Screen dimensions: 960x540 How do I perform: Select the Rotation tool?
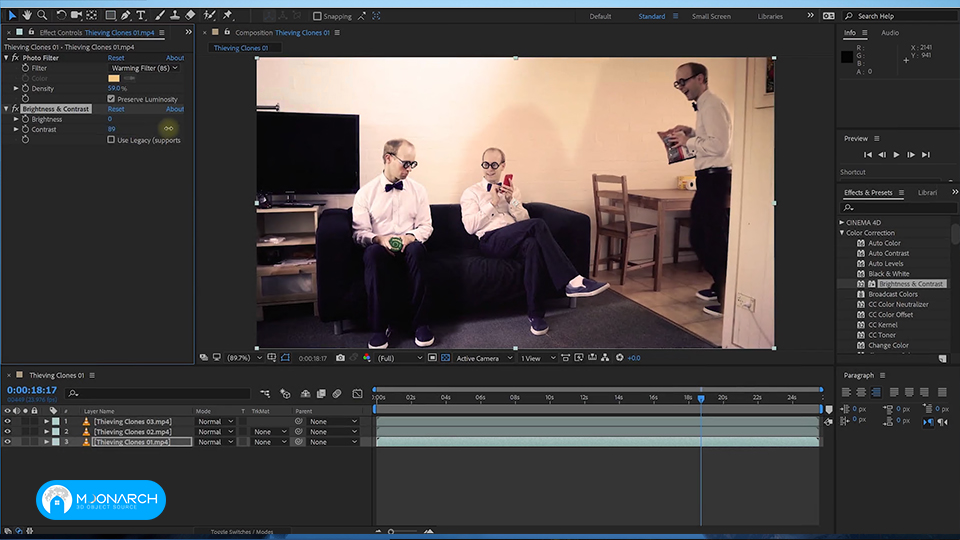point(61,15)
